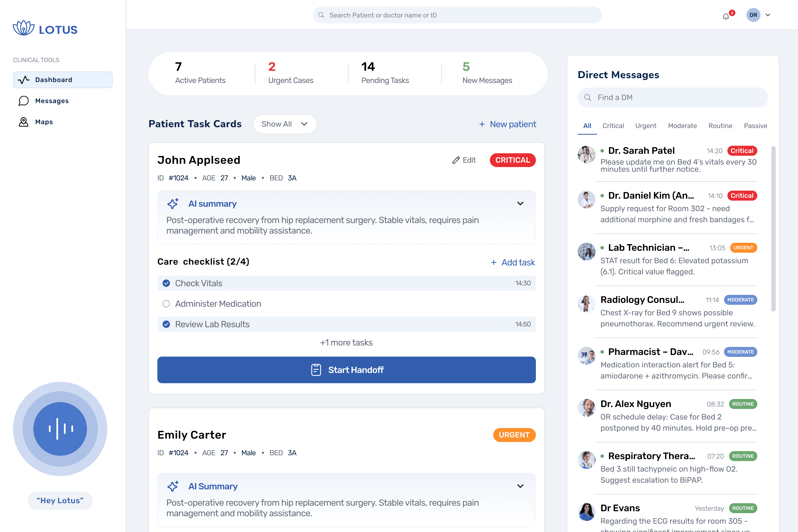Switch to the Moderate messages tab

(x=682, y=126)
